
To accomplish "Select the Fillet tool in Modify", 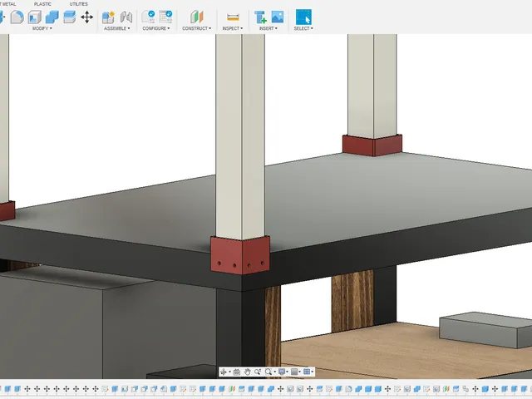I will [17, 17].
